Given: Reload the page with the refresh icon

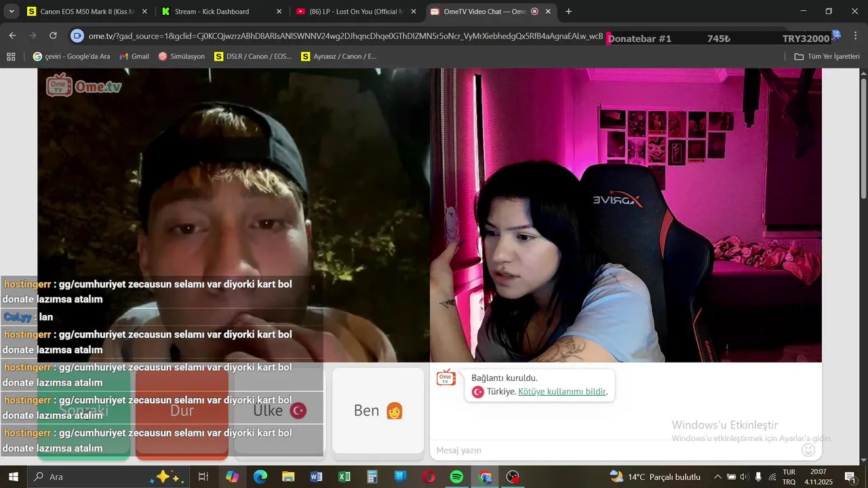Looking at the screenshot, I should [53, 35].
